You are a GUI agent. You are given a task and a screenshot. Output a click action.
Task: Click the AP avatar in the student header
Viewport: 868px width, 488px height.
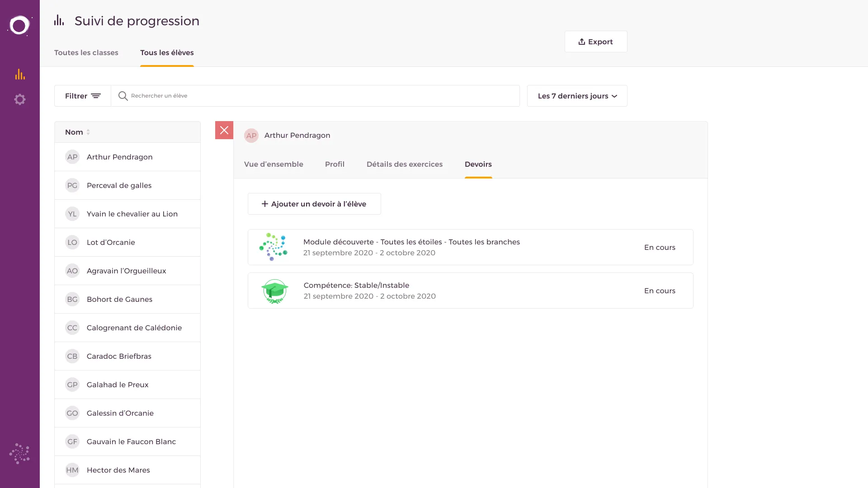point(251,136)
